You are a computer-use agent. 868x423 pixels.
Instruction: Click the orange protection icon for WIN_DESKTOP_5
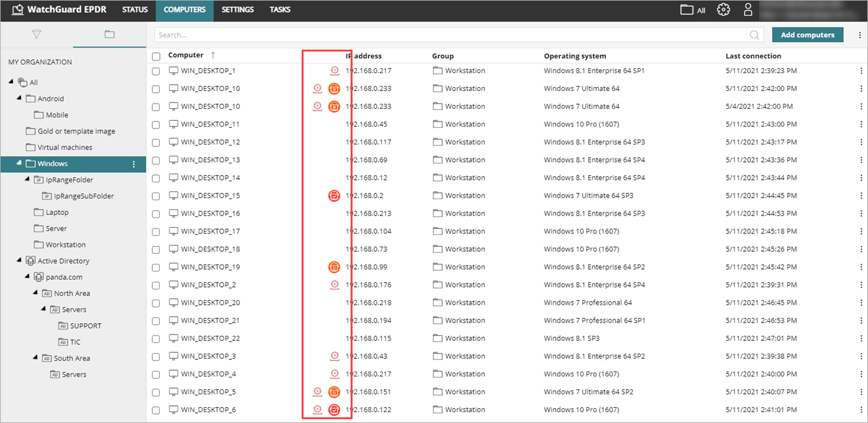[x=334, y=391]
